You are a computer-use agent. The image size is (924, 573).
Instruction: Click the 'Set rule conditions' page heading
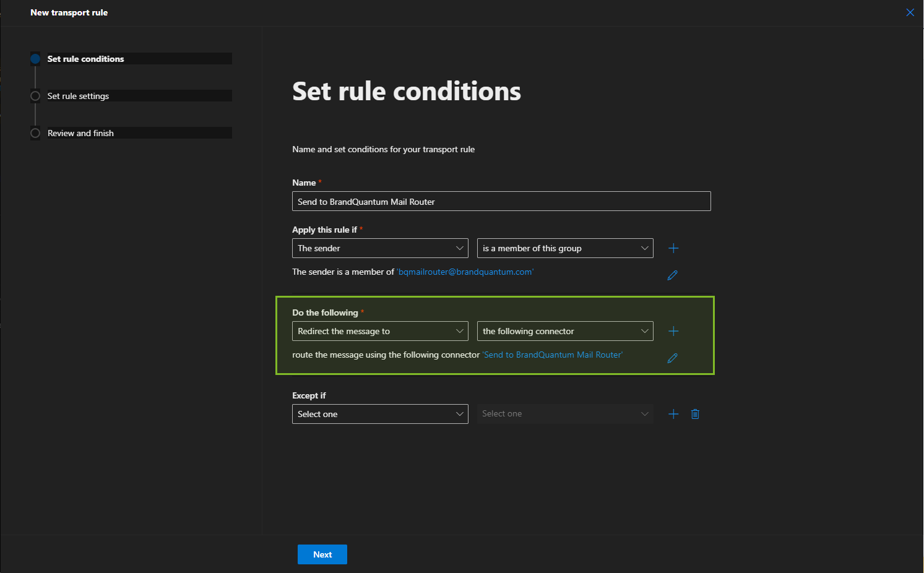coord(407,92)
